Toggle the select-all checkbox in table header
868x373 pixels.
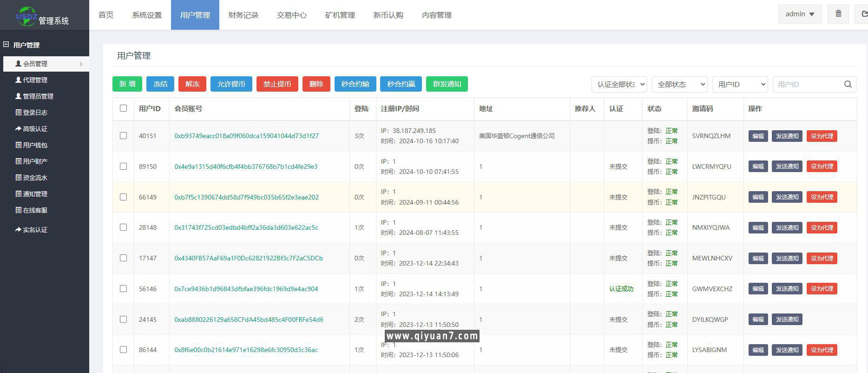123,108
